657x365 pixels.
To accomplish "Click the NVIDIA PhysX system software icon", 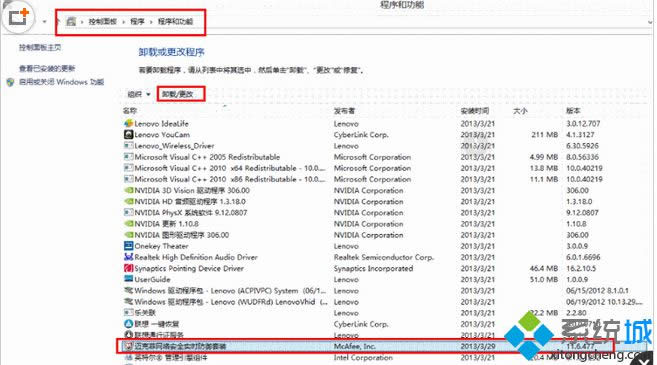I will pyautogui.click(x=129, y=212).
